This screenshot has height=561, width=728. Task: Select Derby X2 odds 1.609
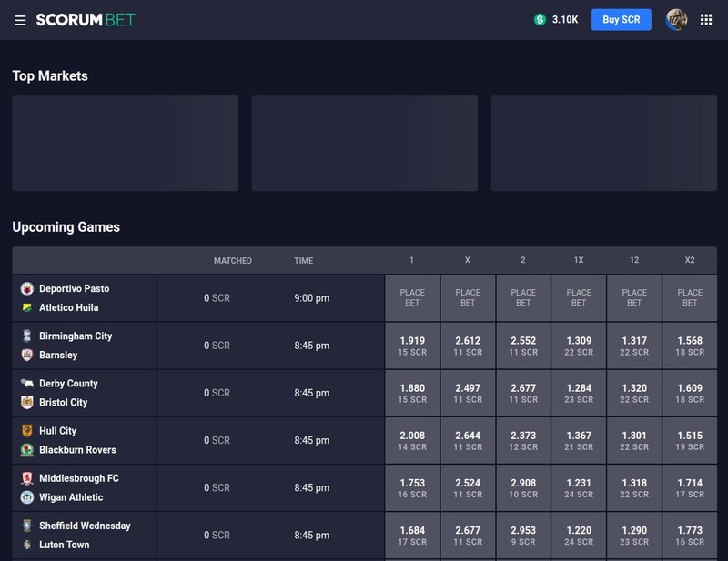tap(690, 393)
